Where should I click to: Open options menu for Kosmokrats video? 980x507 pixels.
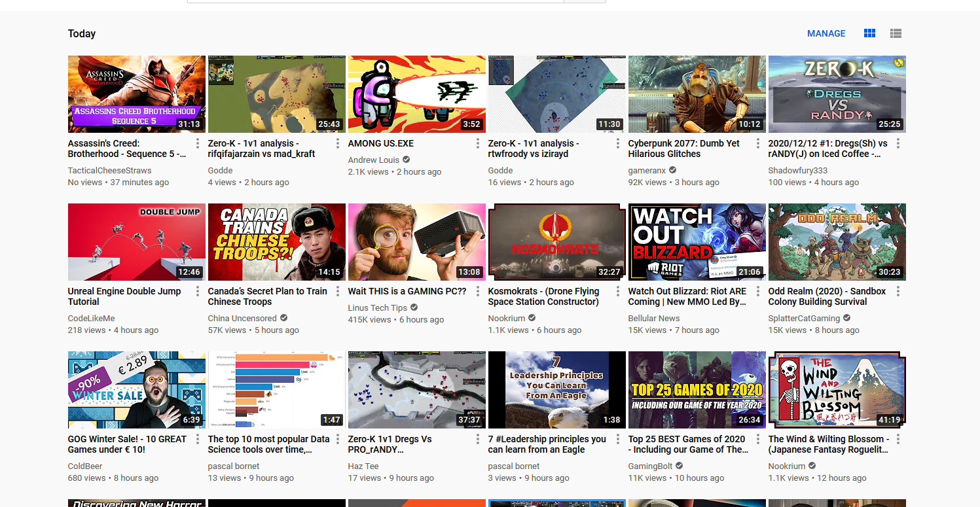click(x=618, y=291)
